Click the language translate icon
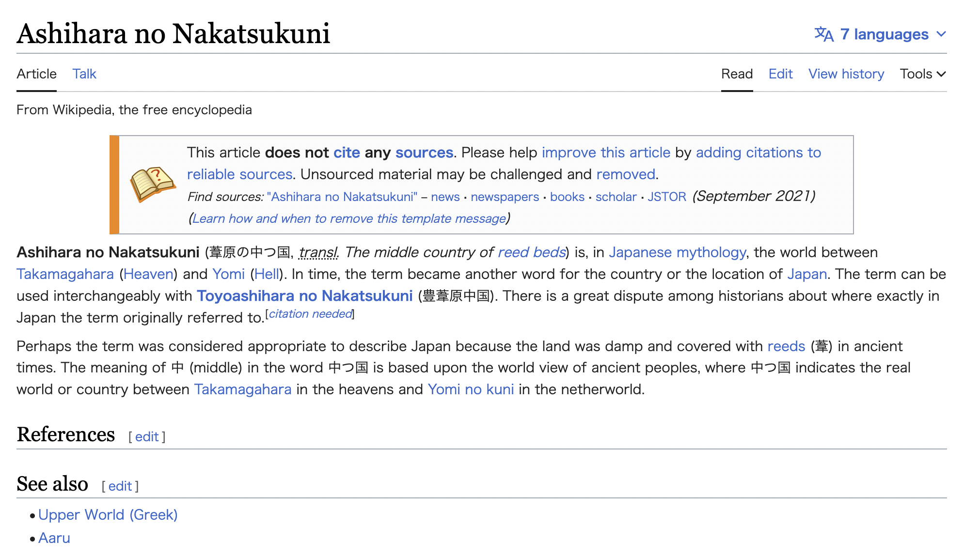980x557 pixels. pos(824,34)
